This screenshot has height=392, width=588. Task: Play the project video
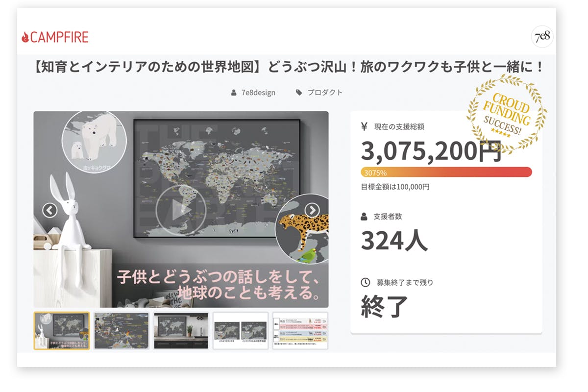(174, 210)
